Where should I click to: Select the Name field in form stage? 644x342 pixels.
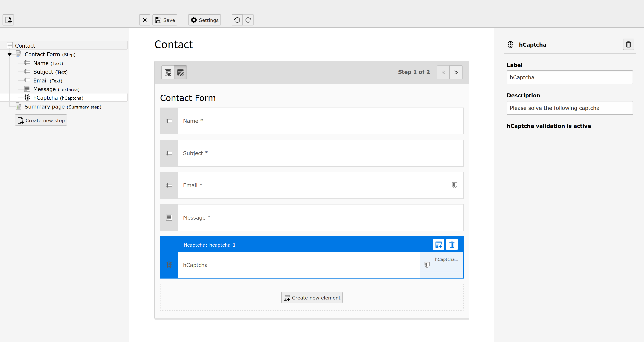click(x=312, y=121)
